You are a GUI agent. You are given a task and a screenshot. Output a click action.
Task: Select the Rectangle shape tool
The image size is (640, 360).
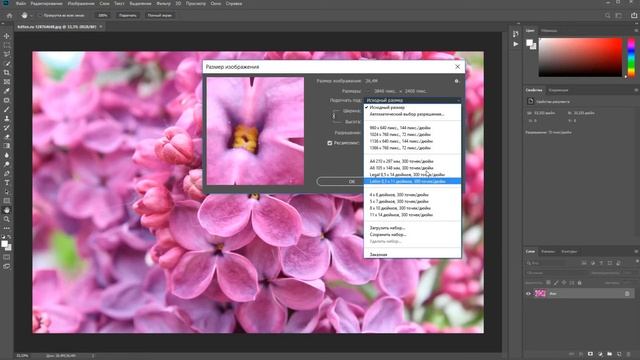click(7, 201)
